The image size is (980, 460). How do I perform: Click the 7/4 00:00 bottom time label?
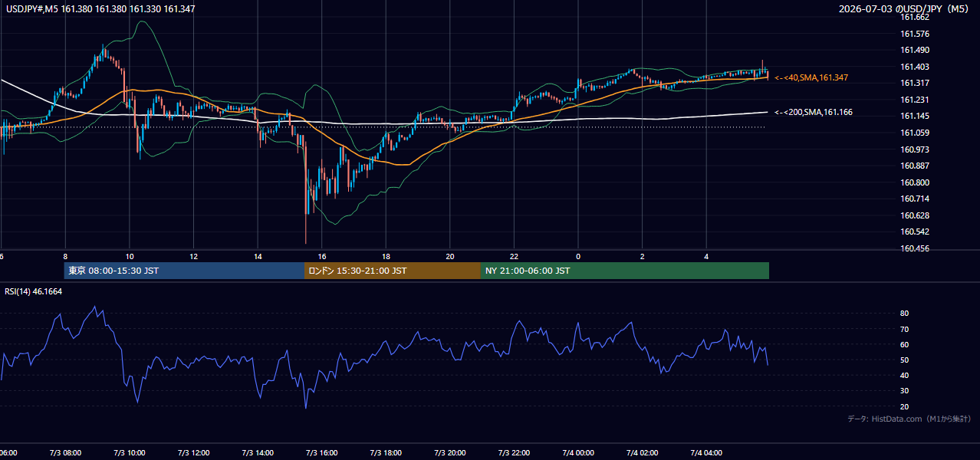tap(578, 452)
